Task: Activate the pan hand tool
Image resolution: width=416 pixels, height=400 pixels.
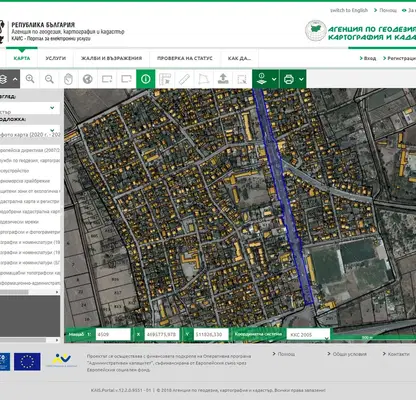Action: [68, 79]
